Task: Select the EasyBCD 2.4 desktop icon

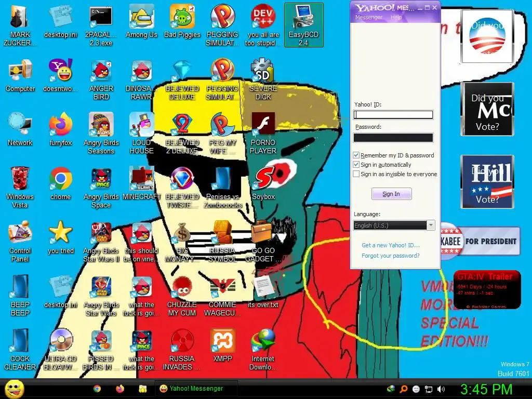Action: click(303, 25)
